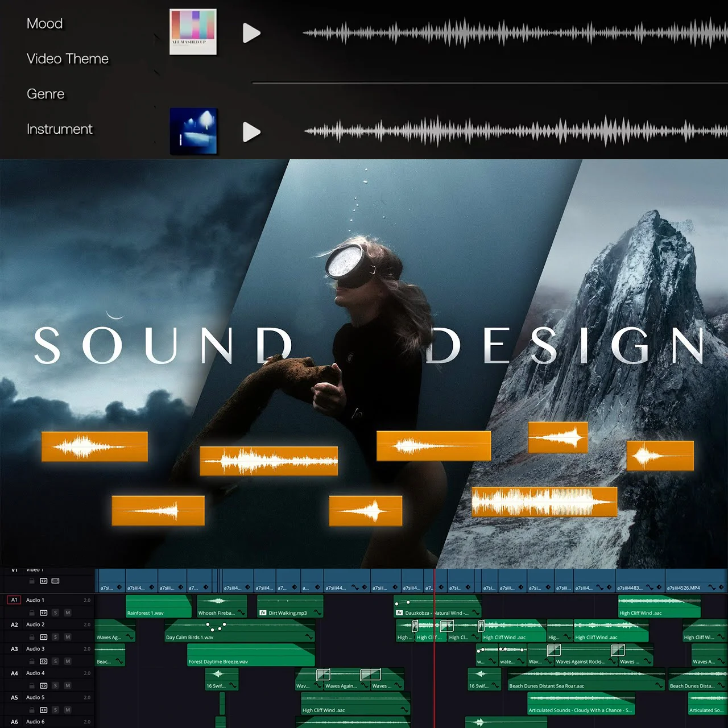Select the Rainforest 1.wav audio clip
728x728 pixels.
[x=158, y=606]
